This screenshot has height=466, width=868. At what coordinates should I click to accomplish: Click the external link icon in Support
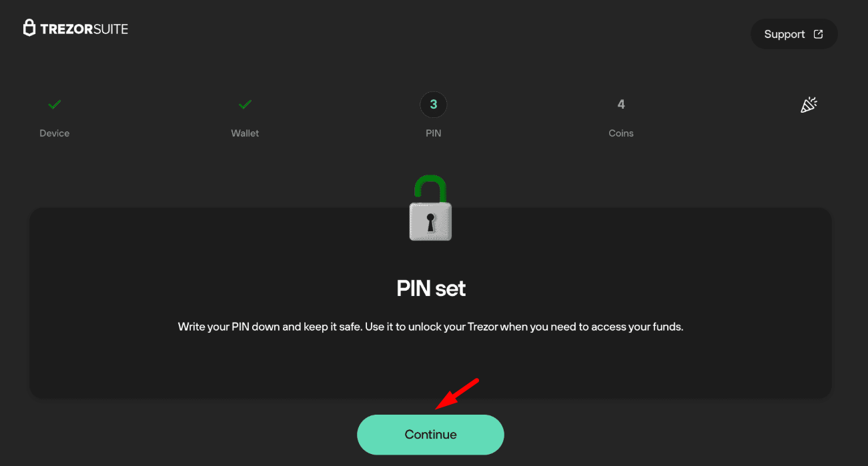coord(819,34)
